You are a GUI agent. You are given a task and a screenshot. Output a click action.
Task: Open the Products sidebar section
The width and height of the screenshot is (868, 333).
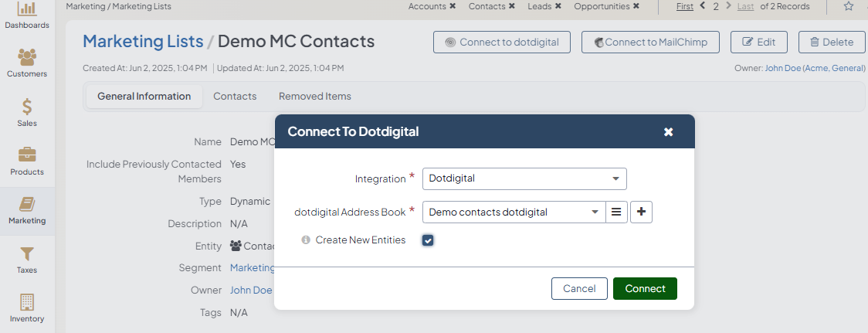(x=27, y=161)
